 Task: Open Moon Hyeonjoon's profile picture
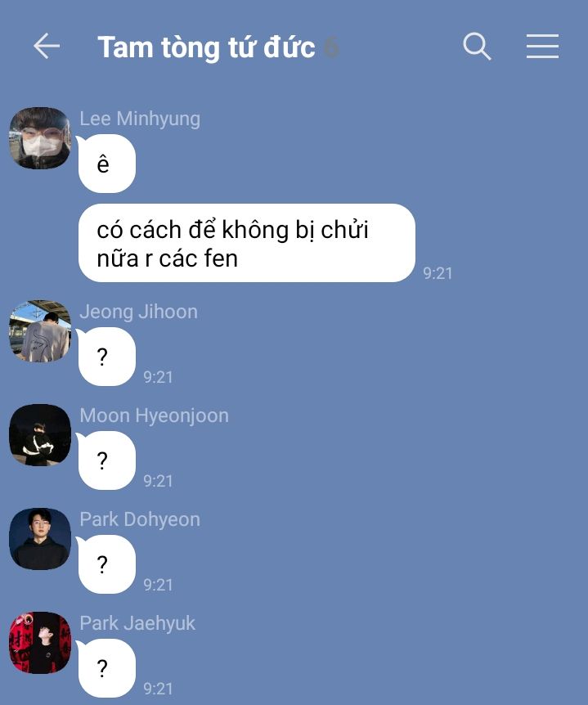[x=40, y=435]
